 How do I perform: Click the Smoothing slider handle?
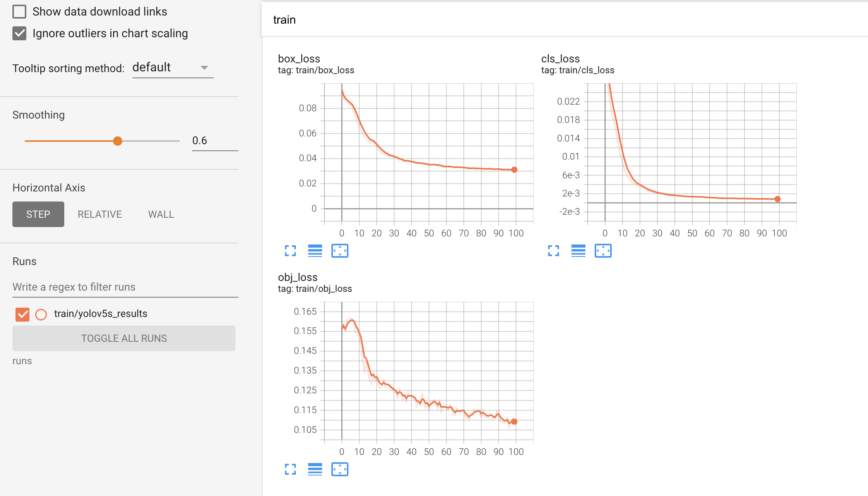pos(118,141)
